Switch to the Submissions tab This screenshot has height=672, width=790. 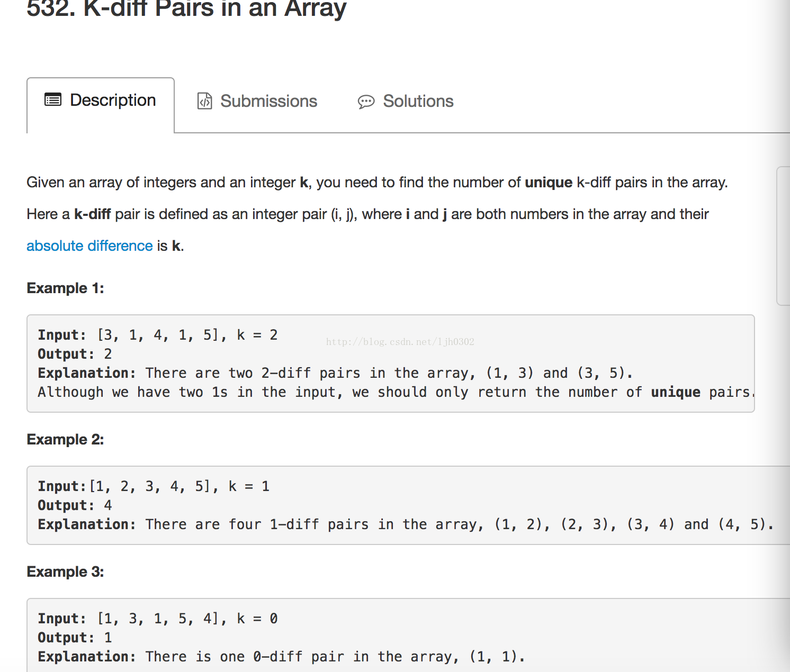coord(257,101)
